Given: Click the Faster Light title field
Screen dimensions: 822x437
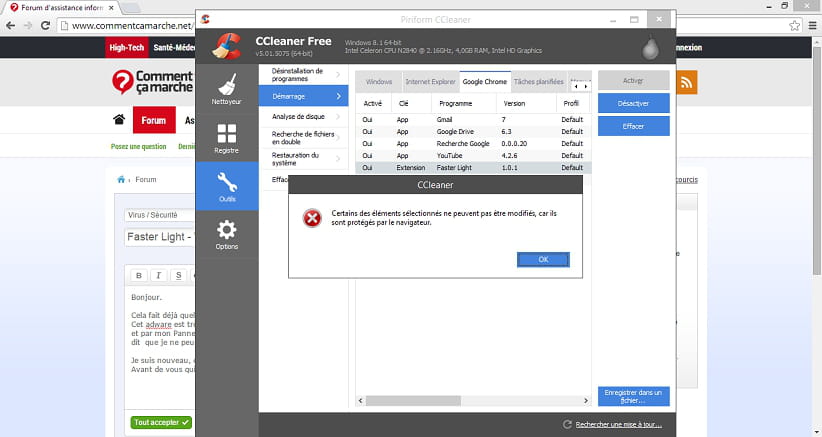Looking at the screenshot, I should pos(159,237).
